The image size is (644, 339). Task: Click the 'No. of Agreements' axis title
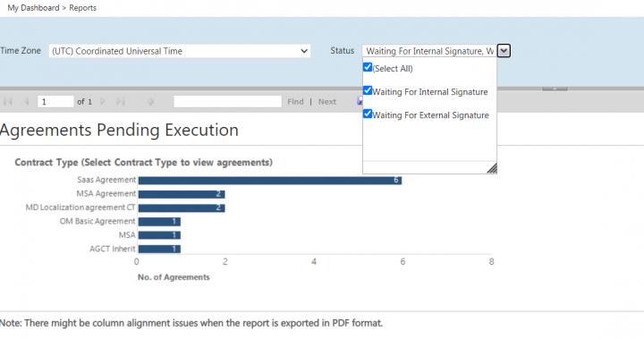click(x=174, y=277)
